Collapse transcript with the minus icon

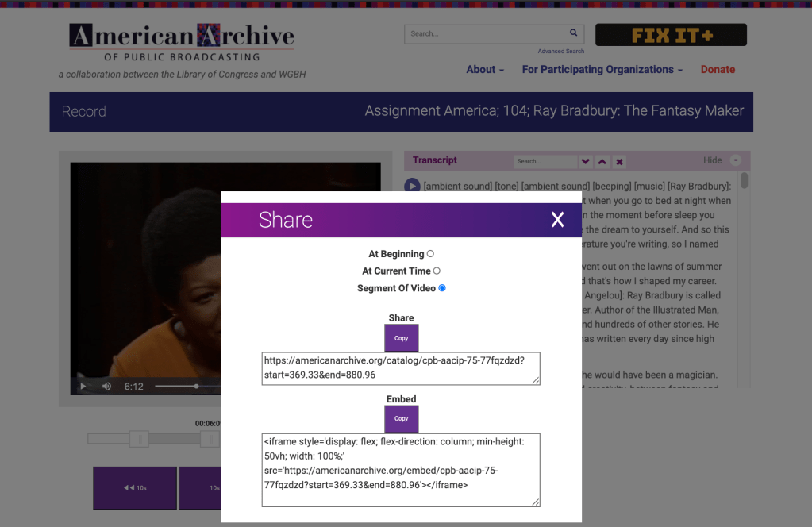(x=735, y=160)
